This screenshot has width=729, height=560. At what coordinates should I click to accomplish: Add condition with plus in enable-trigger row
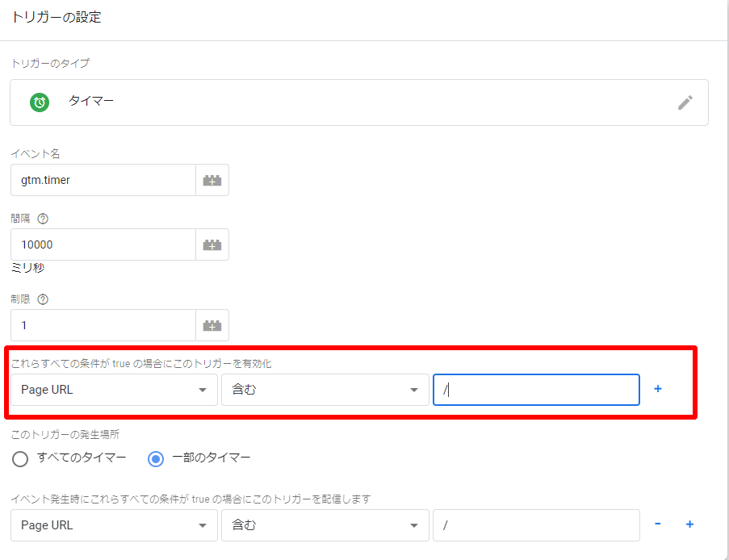click(658, 389)
